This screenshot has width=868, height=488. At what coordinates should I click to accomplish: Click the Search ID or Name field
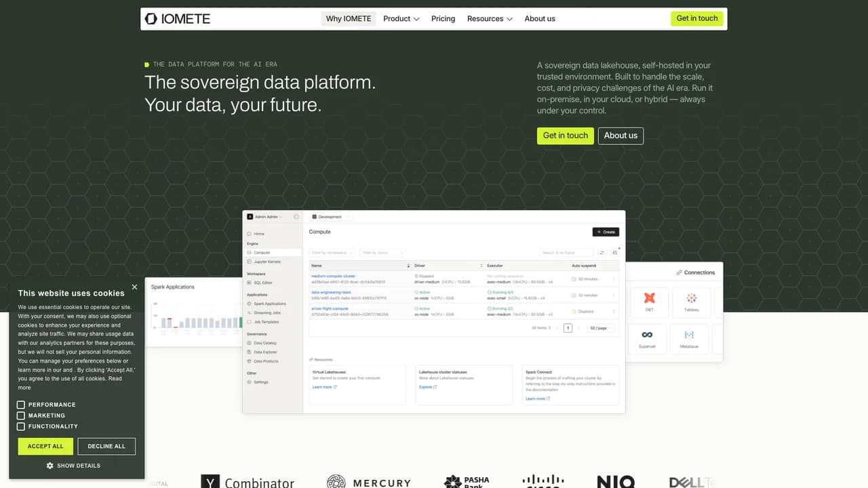pyautogui.click(x=567, y=253)
